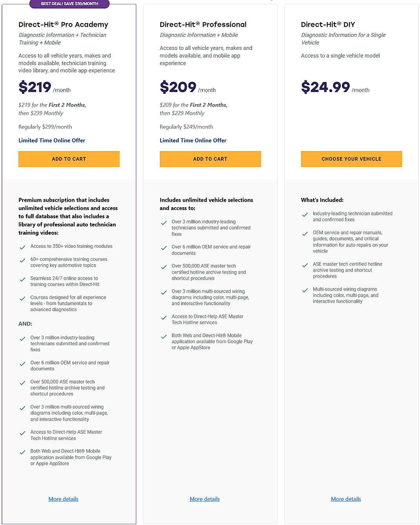This screenshot has width=420, height=525.
Task: Select the Direct-Hit Pro Academy plan heading
Action: [x=63, y=24]
